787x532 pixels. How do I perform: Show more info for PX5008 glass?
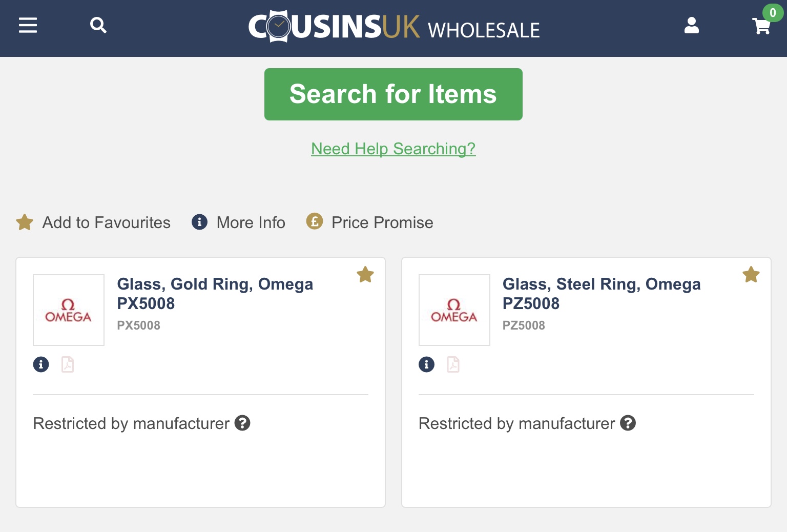(x=41, y=364)
